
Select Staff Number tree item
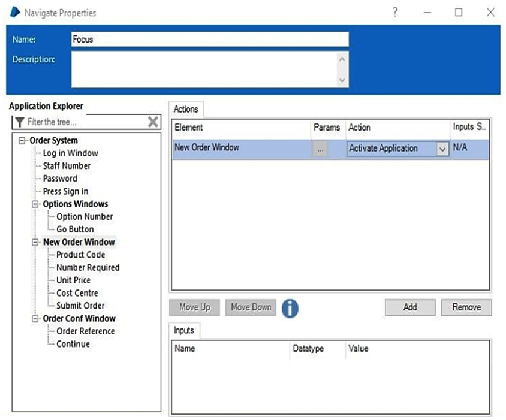click(67, 166)
